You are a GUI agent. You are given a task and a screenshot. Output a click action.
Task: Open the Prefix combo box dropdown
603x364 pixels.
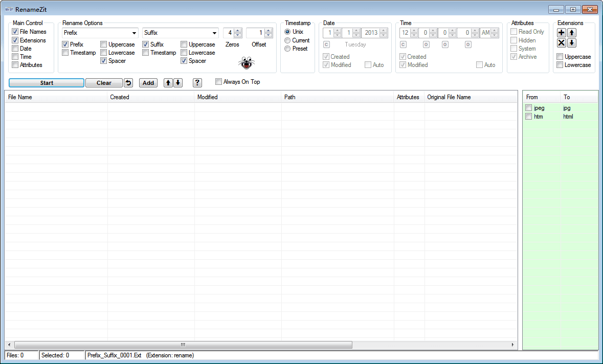pyautogui.click(x=134, y=33)
